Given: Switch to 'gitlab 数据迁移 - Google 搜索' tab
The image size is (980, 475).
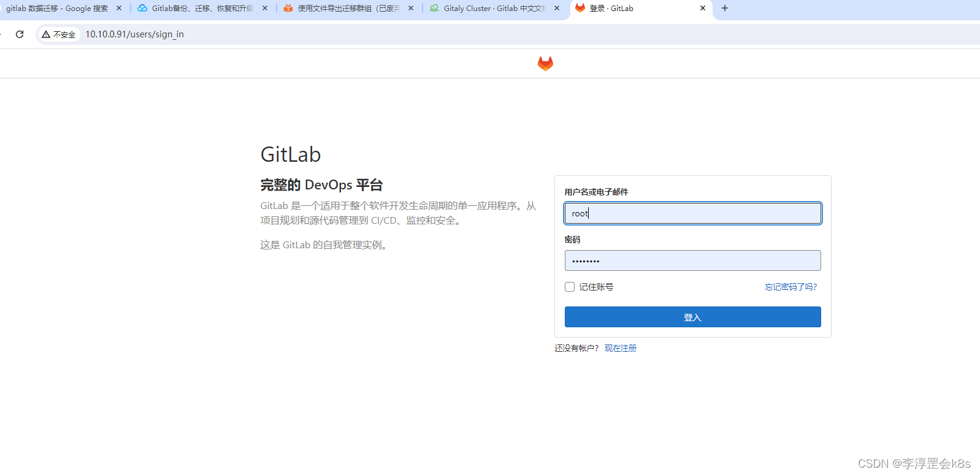Looking at the screenshot, I should click(x=57, y=9).
